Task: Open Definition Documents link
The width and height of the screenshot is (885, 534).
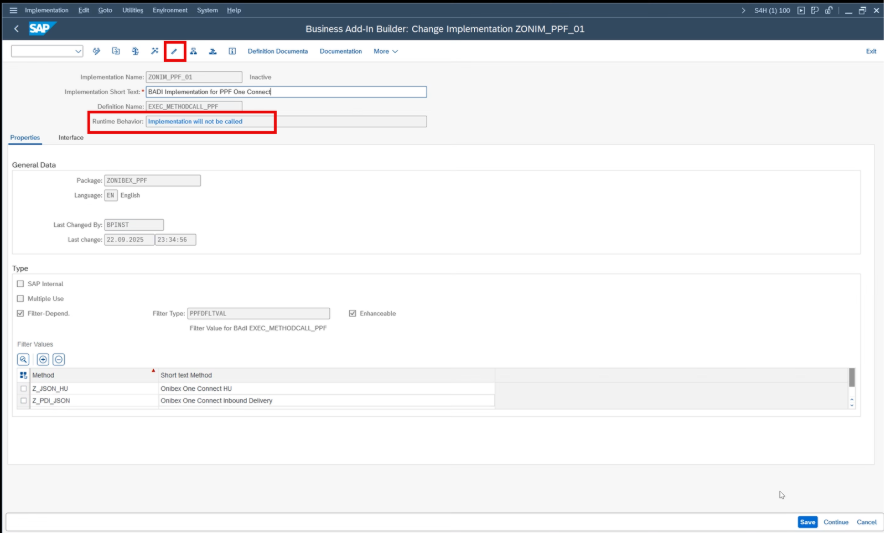Action: point(277,51)
